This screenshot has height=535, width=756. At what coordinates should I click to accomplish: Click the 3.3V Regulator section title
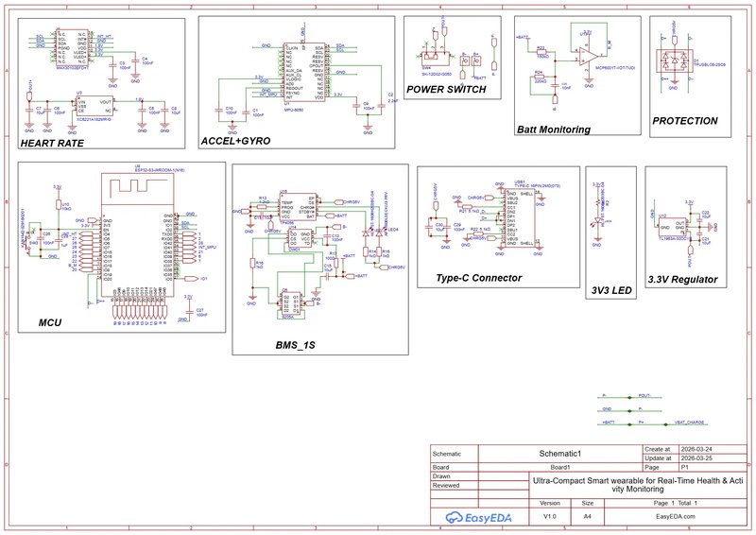[x=682, y=280]
